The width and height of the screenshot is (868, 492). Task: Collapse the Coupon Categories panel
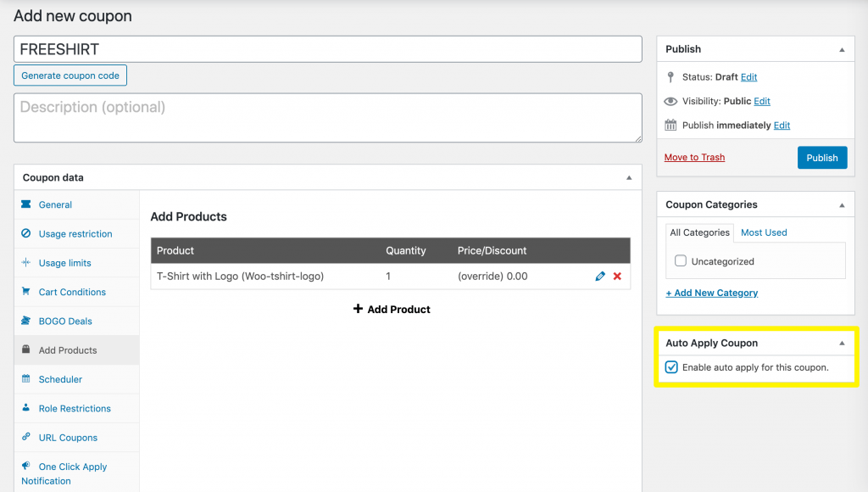pyautogui.click(x=842, y=204)
